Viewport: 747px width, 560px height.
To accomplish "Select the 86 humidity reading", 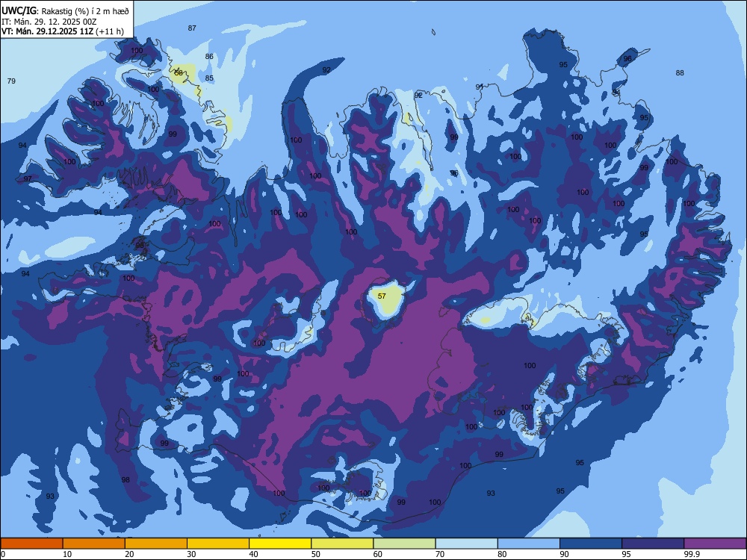I will click(x=209, y=56).
